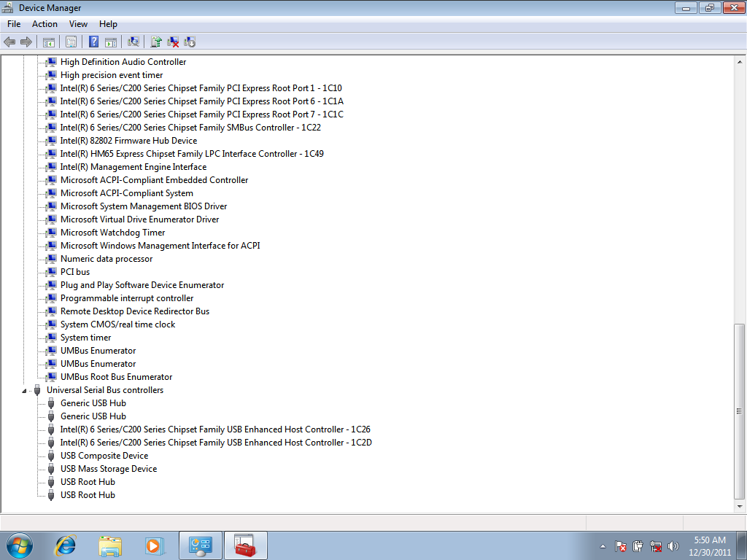Open Windows Media Player from taskbar
Screen dimensions: 747x560
click(x=155, y=545)
